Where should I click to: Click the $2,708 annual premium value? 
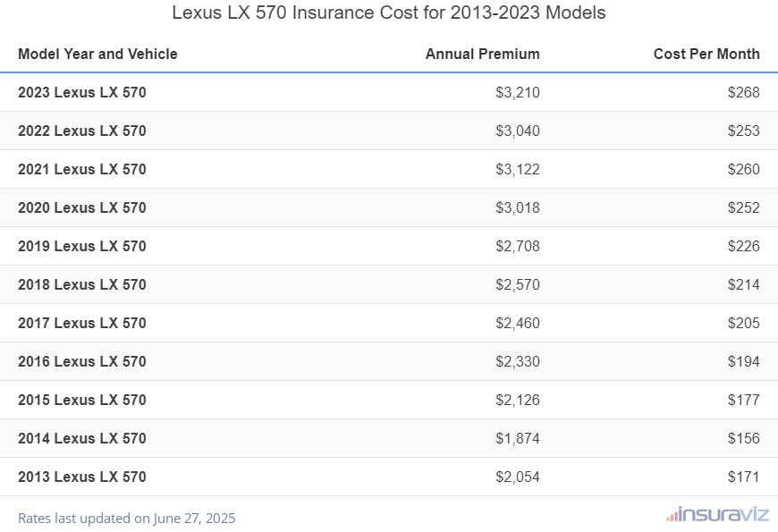tap(518, 246)
